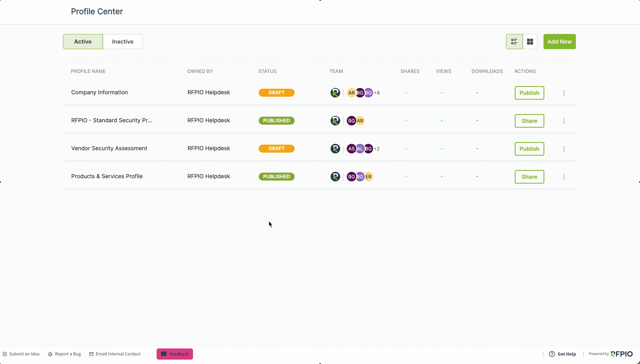Open more options for Company Information row
640x364 pixels.
pos(564,93)
